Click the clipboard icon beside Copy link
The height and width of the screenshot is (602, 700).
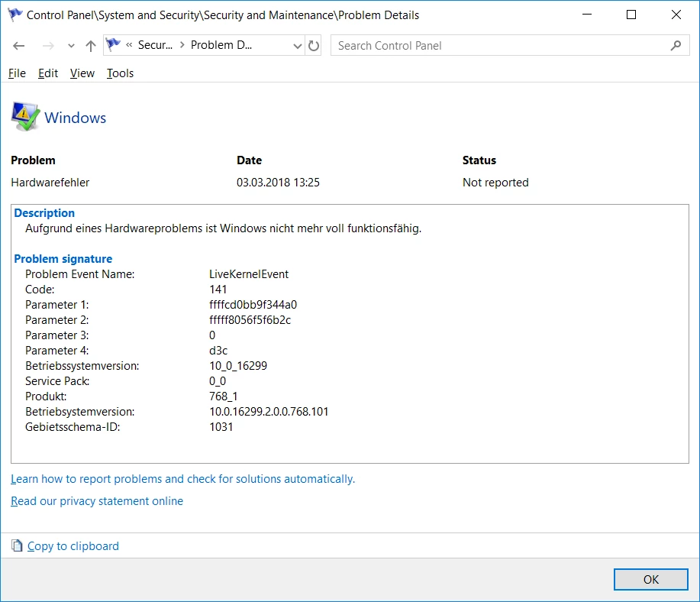coord(17,545)
